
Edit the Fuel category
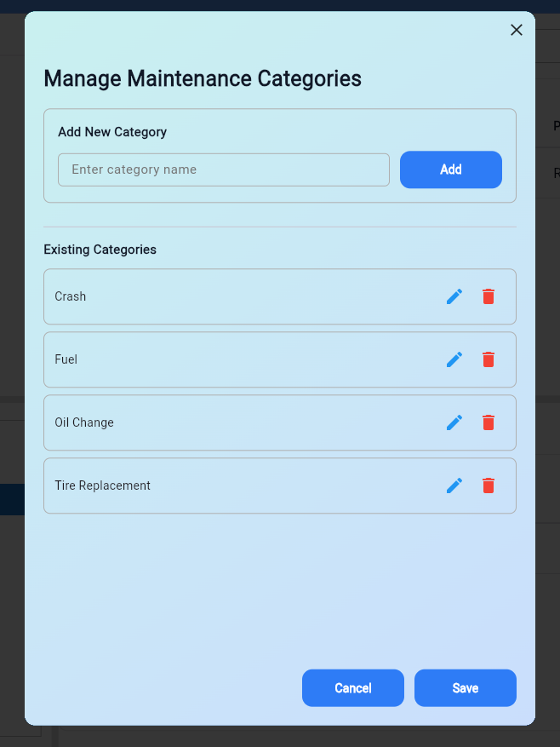454,359
